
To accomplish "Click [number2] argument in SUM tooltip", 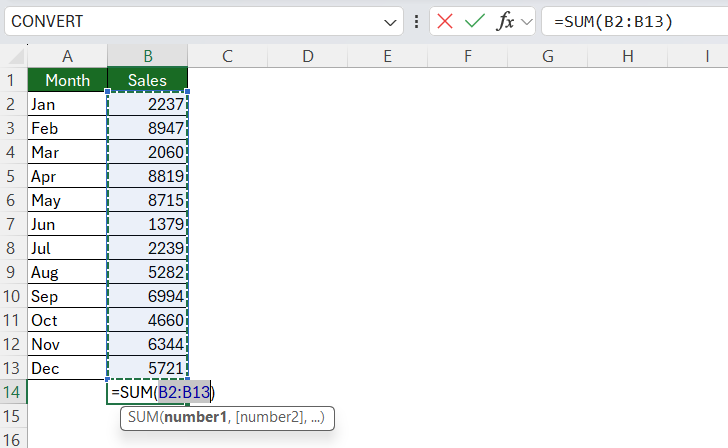I will (270, 417).
